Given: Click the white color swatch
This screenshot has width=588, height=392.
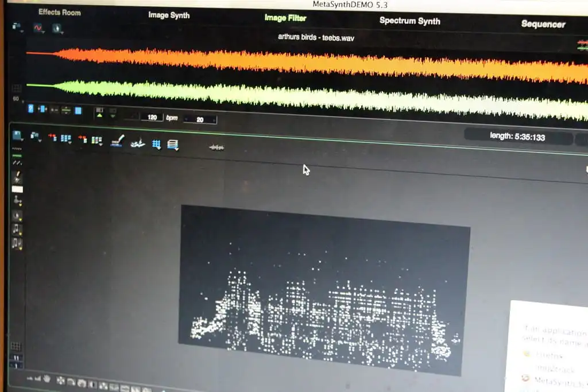Looking at the screenshot, I should tap(17, 189).
